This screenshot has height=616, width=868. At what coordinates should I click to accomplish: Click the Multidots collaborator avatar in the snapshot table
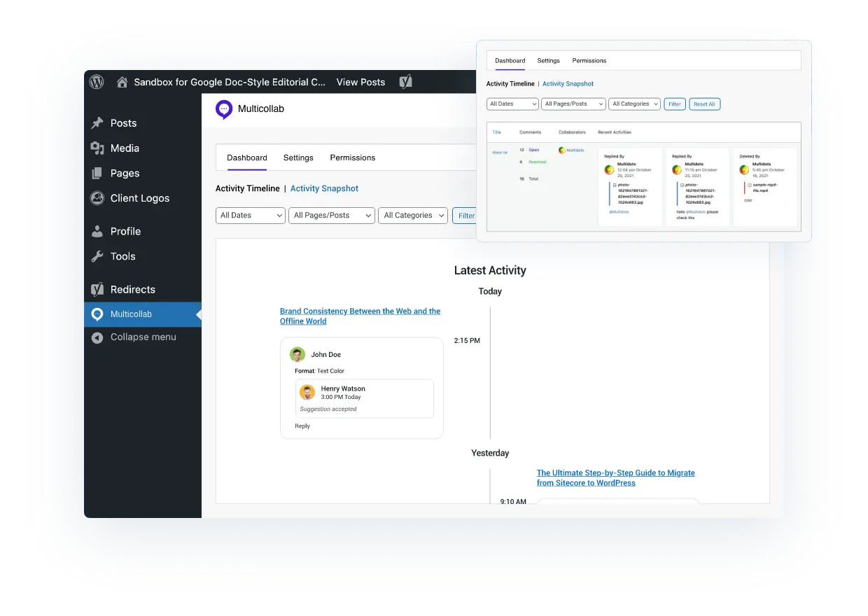click(x=562, y=150)
